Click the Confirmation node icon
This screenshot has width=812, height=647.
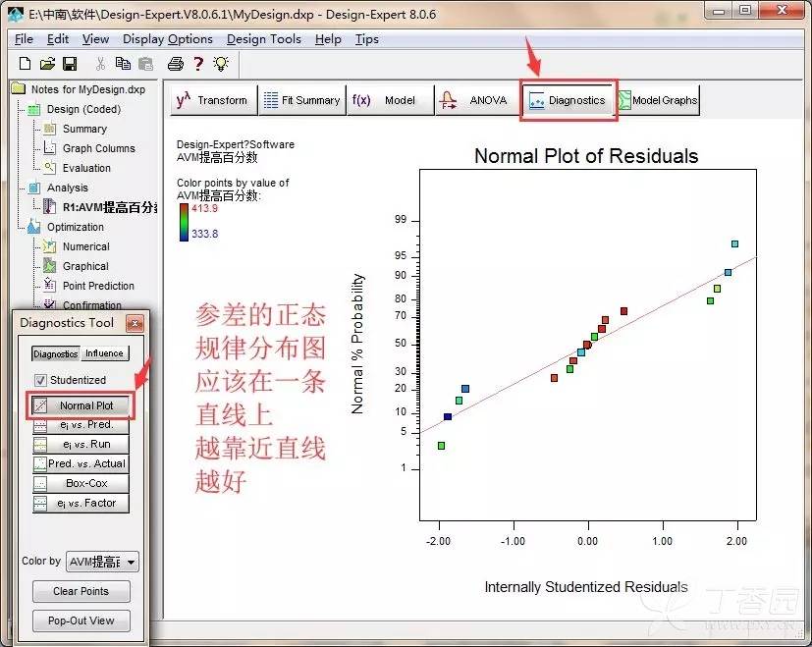(50, 304)
